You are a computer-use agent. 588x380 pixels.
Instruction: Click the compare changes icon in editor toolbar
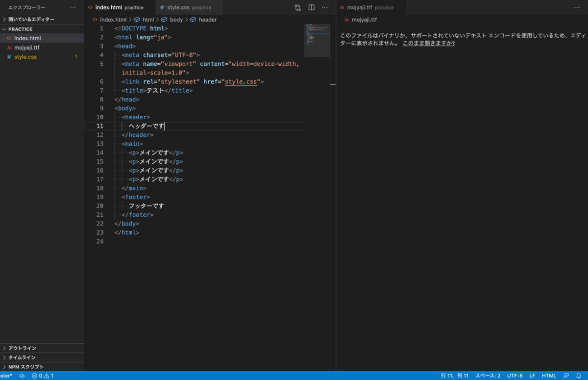[298, 7]
